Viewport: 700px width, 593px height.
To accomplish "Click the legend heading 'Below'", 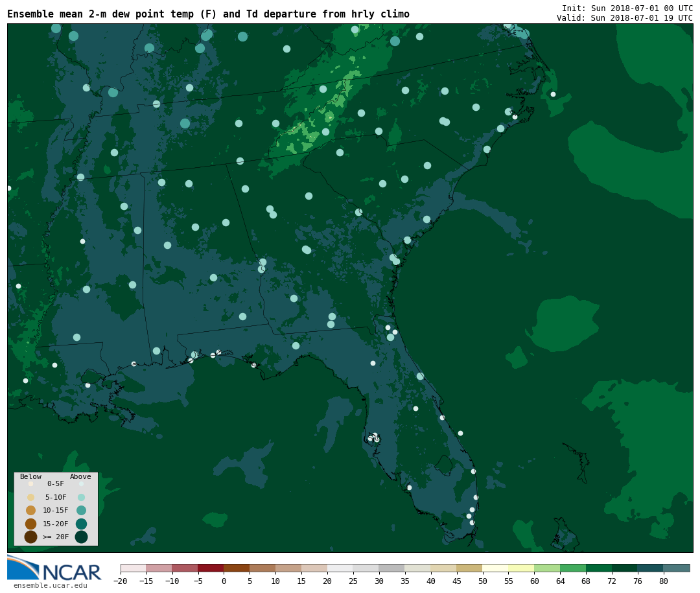I will click(31, 476).
